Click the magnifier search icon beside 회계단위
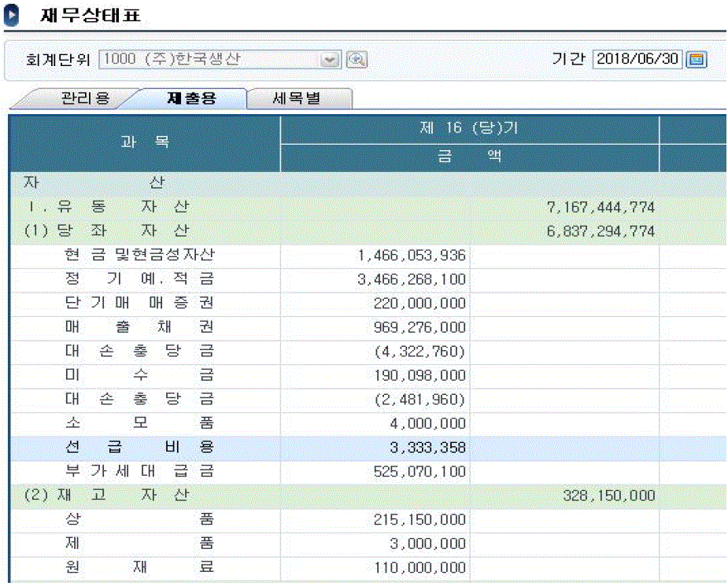The height and width of the screenshot is (586, 728). [x=357, y=60]
